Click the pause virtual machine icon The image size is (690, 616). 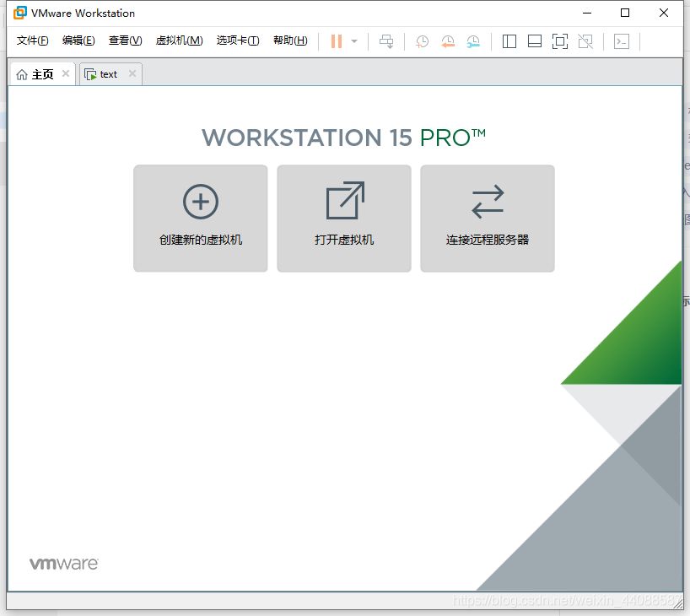point(337,41)
